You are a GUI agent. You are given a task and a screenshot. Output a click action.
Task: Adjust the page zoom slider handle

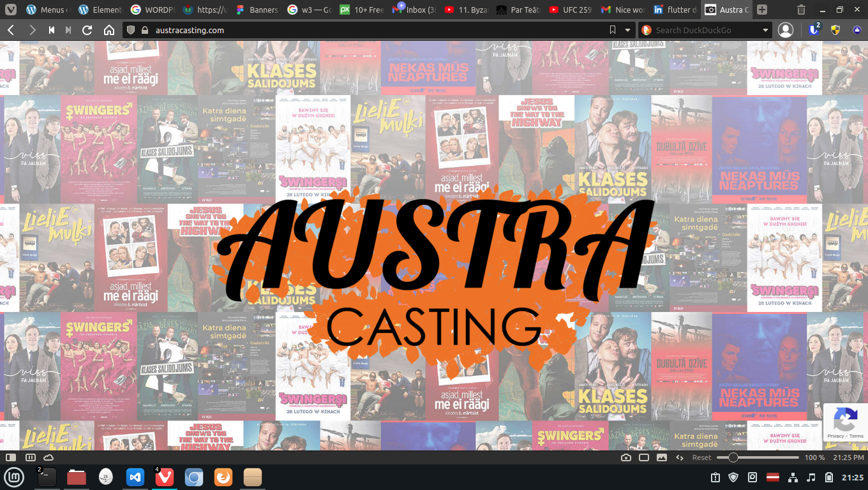(x=733, y=457)
